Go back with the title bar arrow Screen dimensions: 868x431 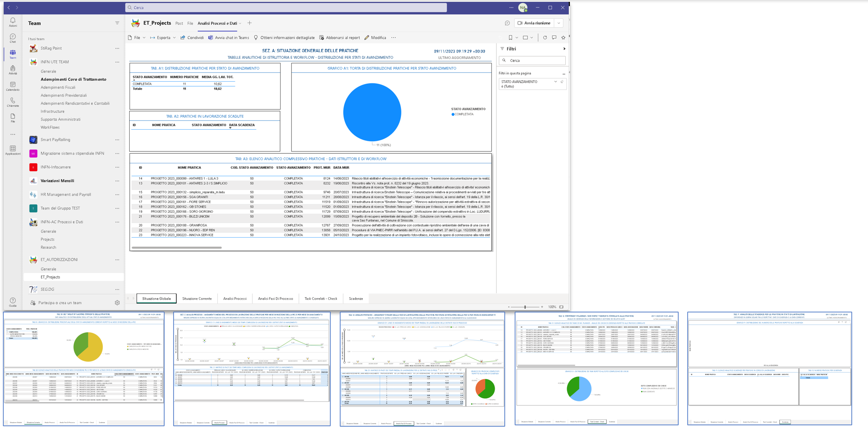9,7
